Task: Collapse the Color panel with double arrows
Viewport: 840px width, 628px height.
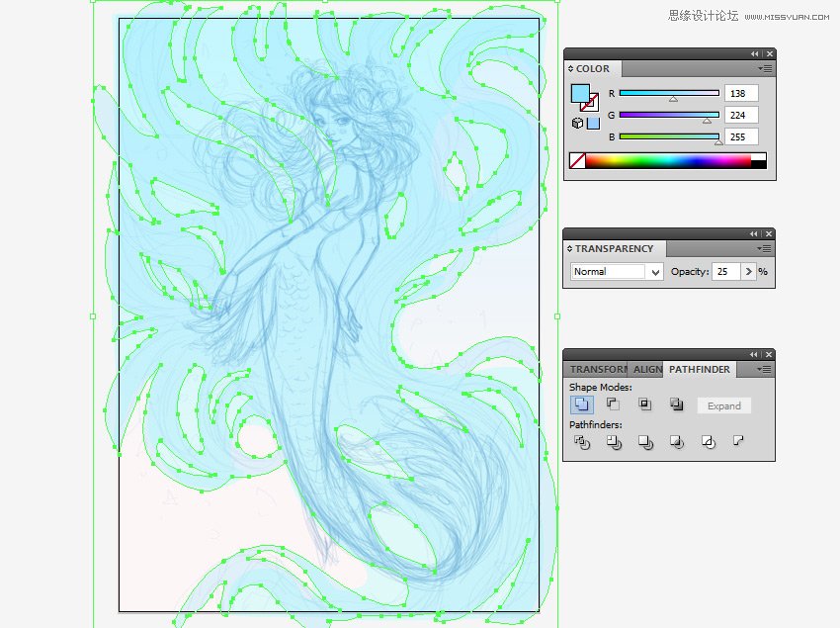Action: coord(755,53)
